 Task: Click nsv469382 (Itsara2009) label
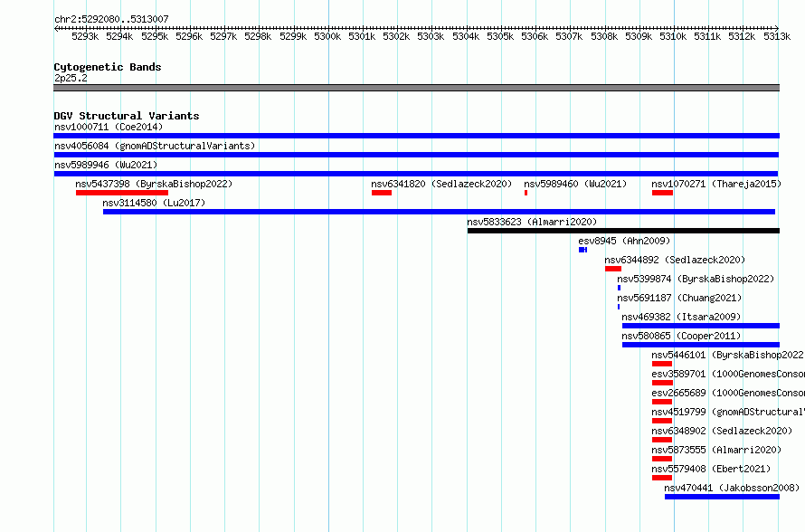681,317
